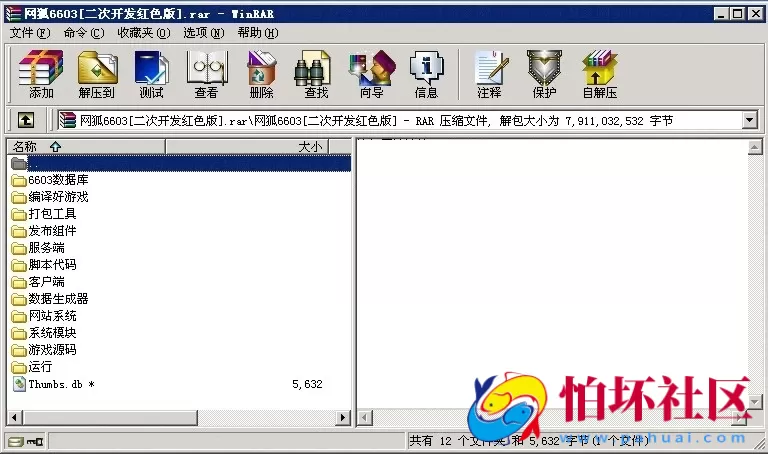Create 自解压 (SFX) archive icon
Screen dimensions: 768x454
click(x=599, y=73)
